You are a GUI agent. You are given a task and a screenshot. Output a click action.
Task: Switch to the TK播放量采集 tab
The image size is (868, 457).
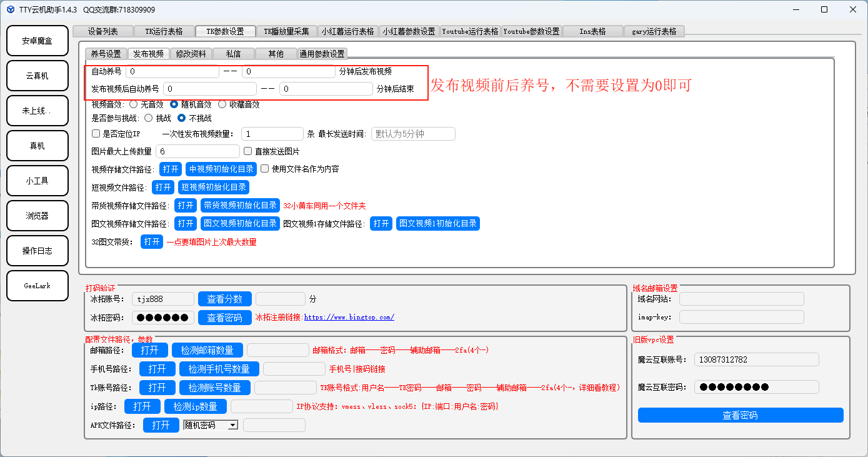287,31
